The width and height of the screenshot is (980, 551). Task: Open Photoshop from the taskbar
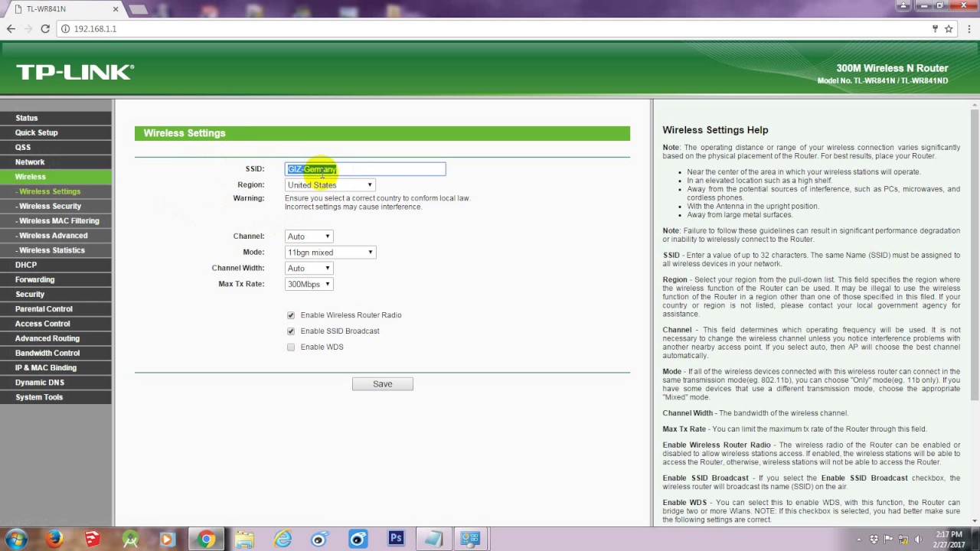(x=396, y=539)
